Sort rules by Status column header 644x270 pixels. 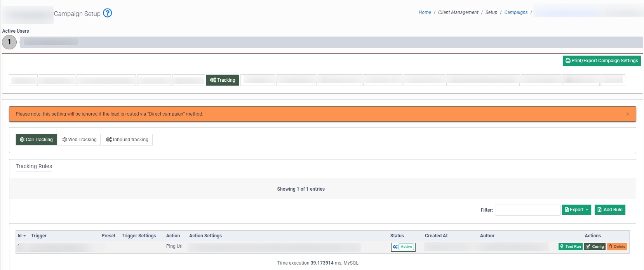pyautogui.click(x=397, y=236)
